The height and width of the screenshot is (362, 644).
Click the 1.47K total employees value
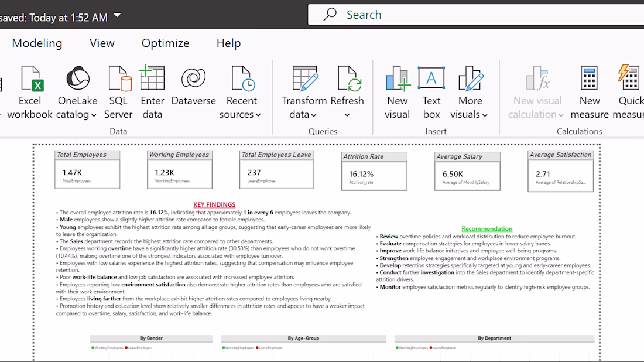pyautogui.click(x=72, y=173)
